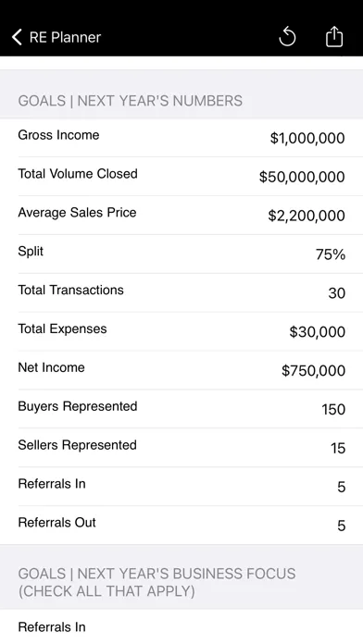Go back via RE Planner label
Viewport: 363px width, 644px height.
(65, 37)
